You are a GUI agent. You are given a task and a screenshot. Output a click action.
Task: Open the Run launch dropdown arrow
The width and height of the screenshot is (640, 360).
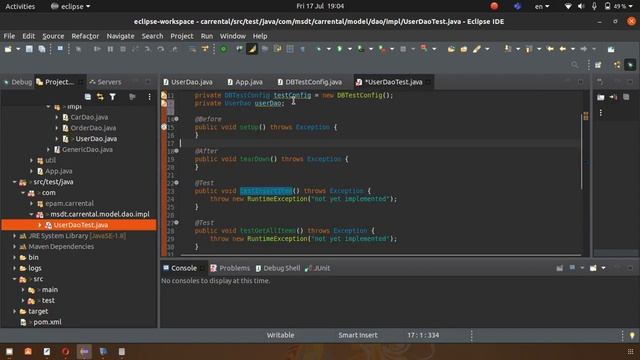(x=349, y=49)
